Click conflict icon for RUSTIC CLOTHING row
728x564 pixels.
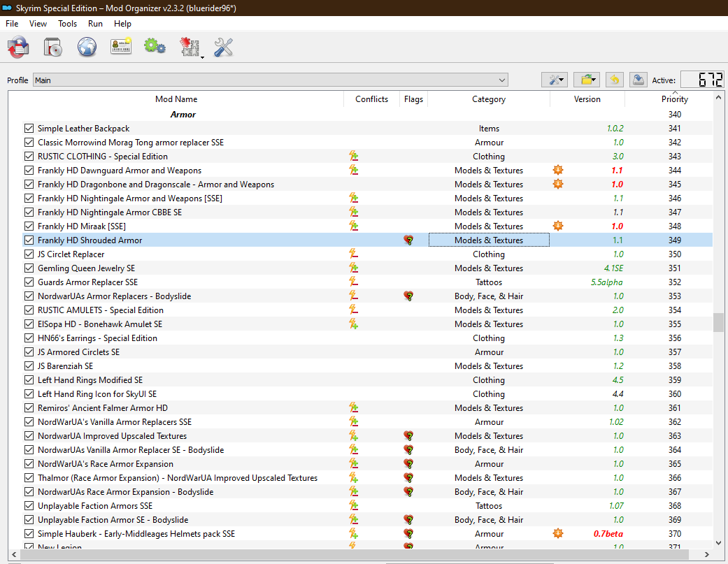coord(353,157)
